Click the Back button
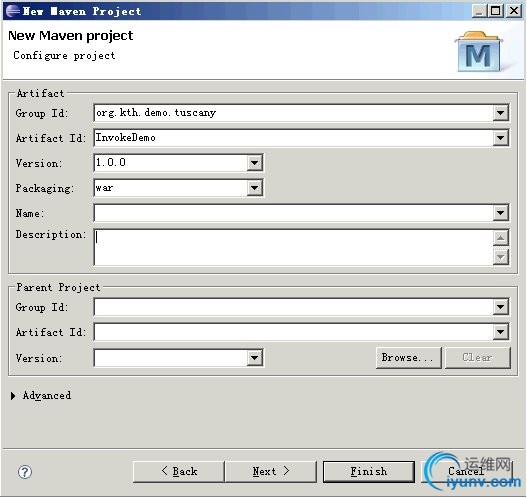 (x=179, y=472)
